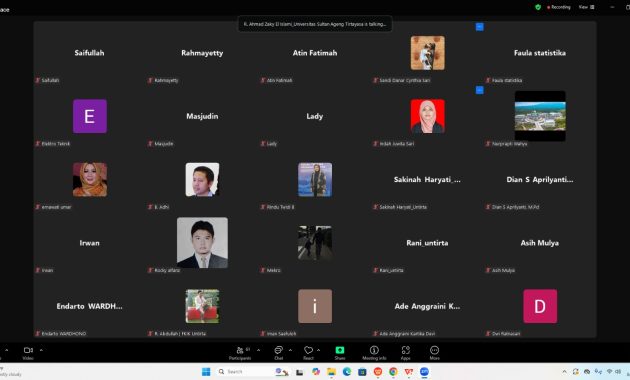Click the Recording indicator at top

coord(559,7)
